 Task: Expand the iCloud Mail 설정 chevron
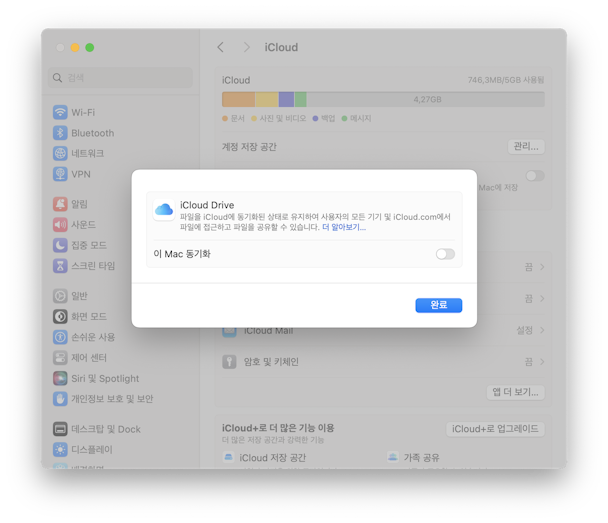[x=542, y=330]
